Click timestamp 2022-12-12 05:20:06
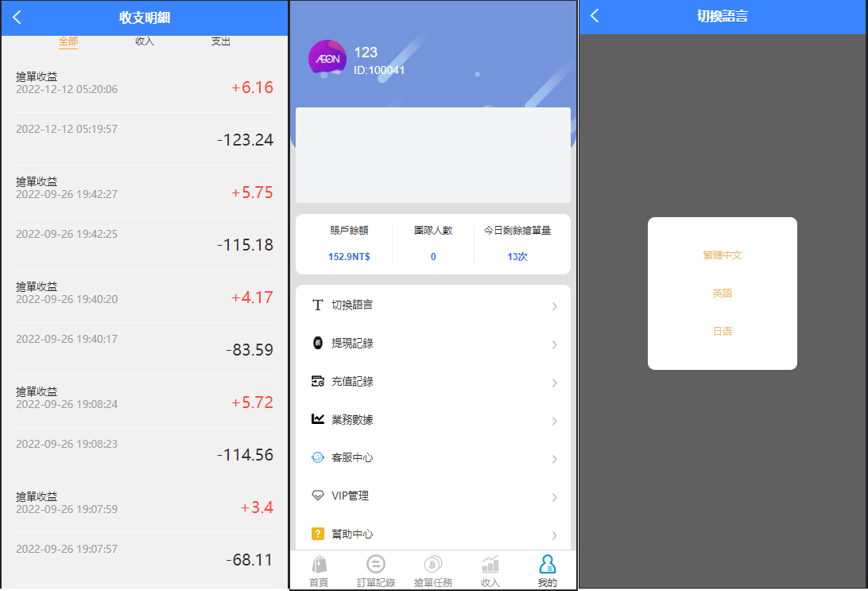 tap(67, 89)
